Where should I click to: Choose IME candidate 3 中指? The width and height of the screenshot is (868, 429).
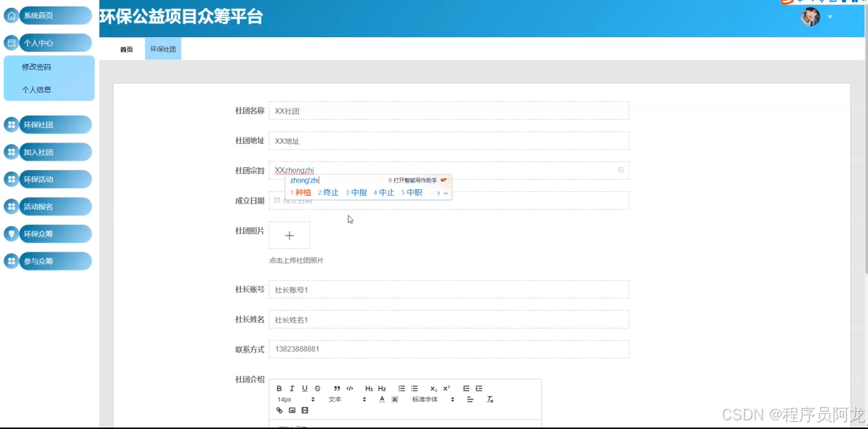(x=356, y=193)
